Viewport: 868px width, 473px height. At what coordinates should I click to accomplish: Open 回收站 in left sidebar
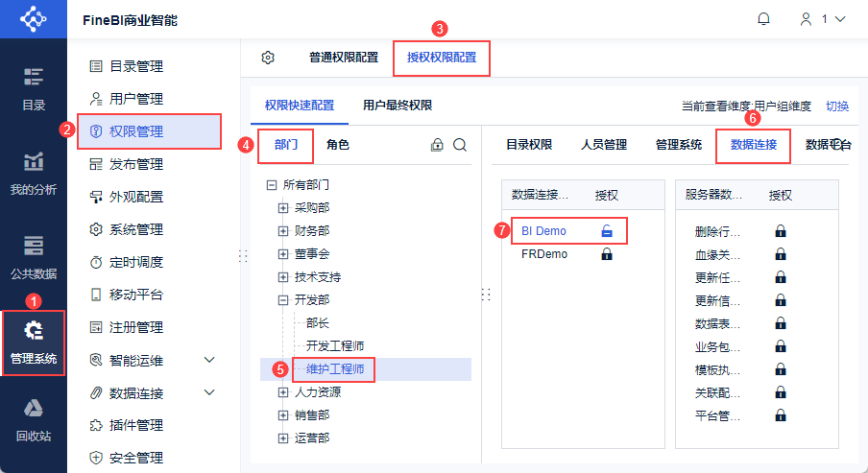(x=34, y=419)
